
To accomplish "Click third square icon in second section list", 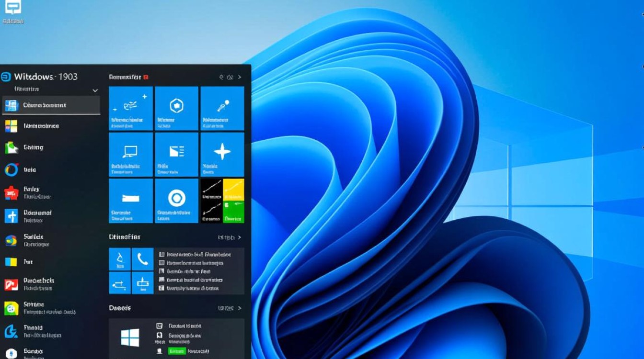I will tap(161, 271).
